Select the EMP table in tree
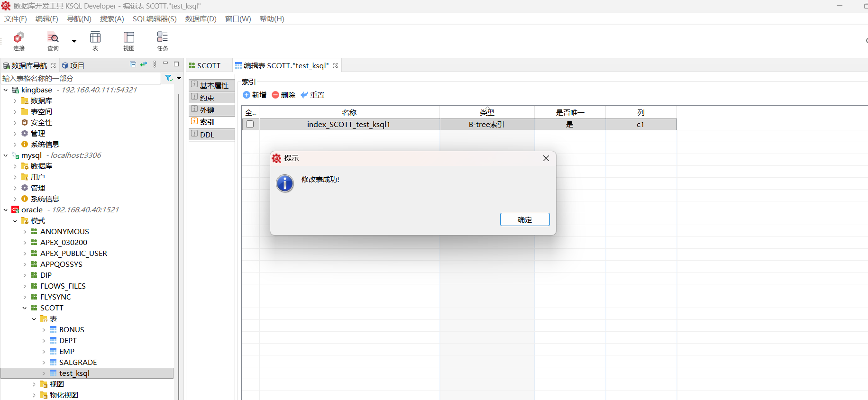Image resolution: width=868 pixels, height=400 pixels. [67, 352]
